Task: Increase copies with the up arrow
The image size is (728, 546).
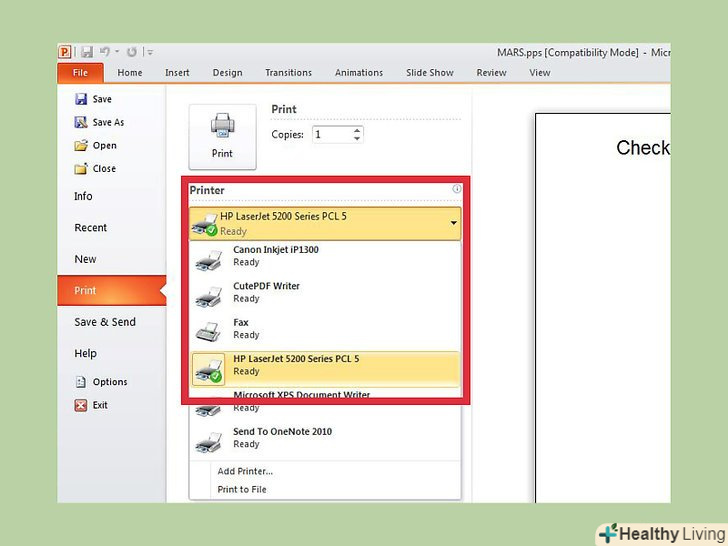Action: tap(357, 130)
